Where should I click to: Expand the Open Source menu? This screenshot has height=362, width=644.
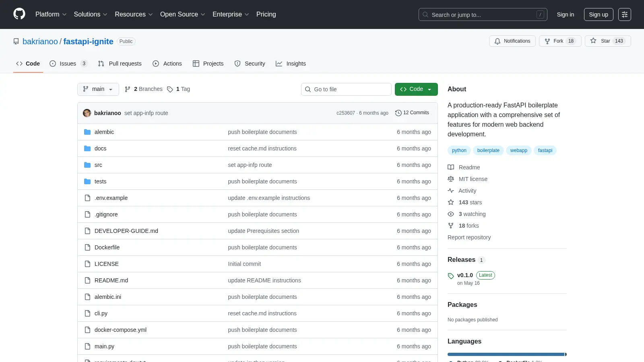point(182,14)
